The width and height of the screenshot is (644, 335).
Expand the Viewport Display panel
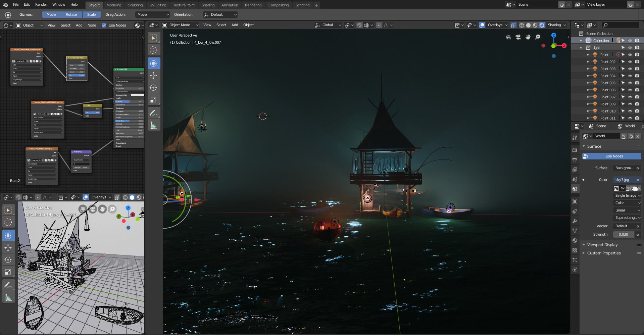[x=602, y=245]
